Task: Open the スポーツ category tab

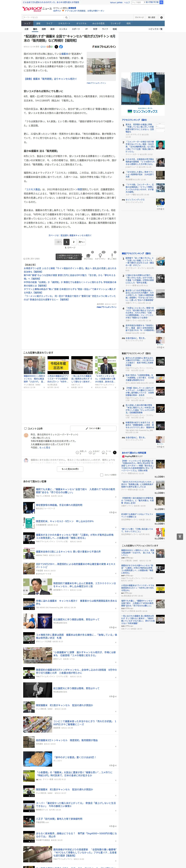Action: (x=76, y=29)
